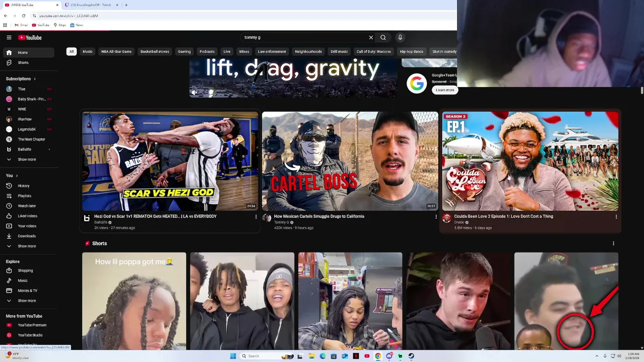Open the News bookmark

pyautogui.click(x=76, y=25)
